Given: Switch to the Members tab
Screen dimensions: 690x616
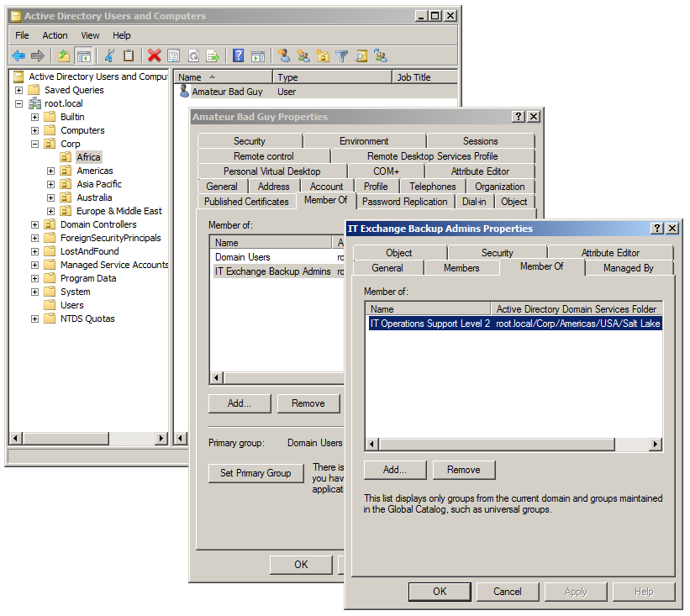Looking at the screenshot, I should pyautogui.click(x=461, y=268).
